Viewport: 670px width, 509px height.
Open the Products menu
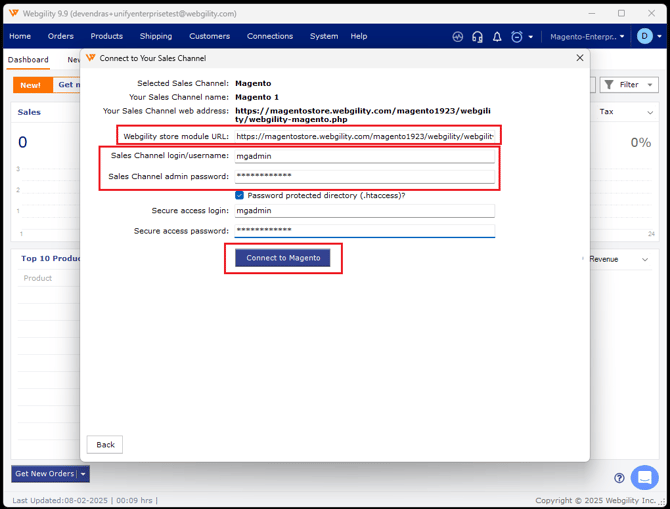106,36
